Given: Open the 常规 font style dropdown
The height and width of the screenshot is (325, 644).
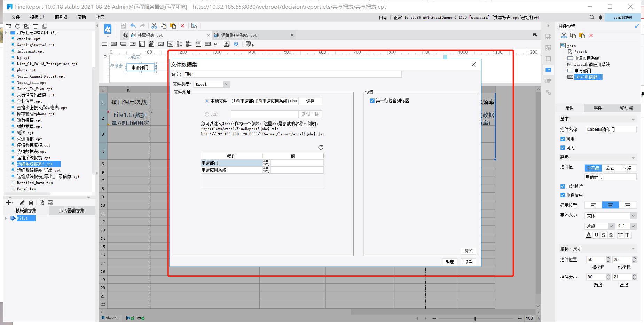Looking at the screenshot, I should (x=611, y=226).
